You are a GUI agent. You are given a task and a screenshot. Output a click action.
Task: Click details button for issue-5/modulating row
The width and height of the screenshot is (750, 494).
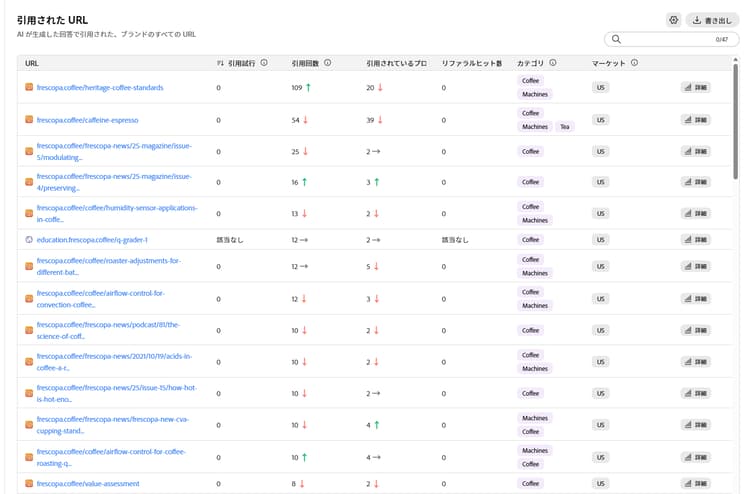pos(695,152)
